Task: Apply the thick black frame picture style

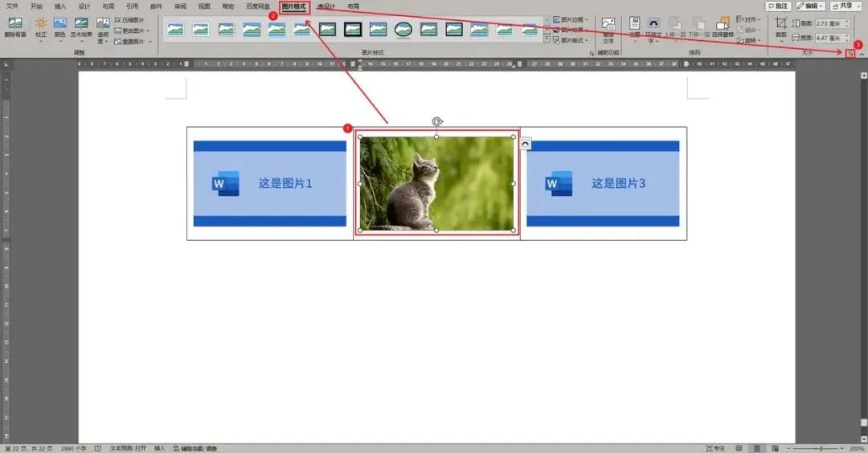Action: click(353, 29)
